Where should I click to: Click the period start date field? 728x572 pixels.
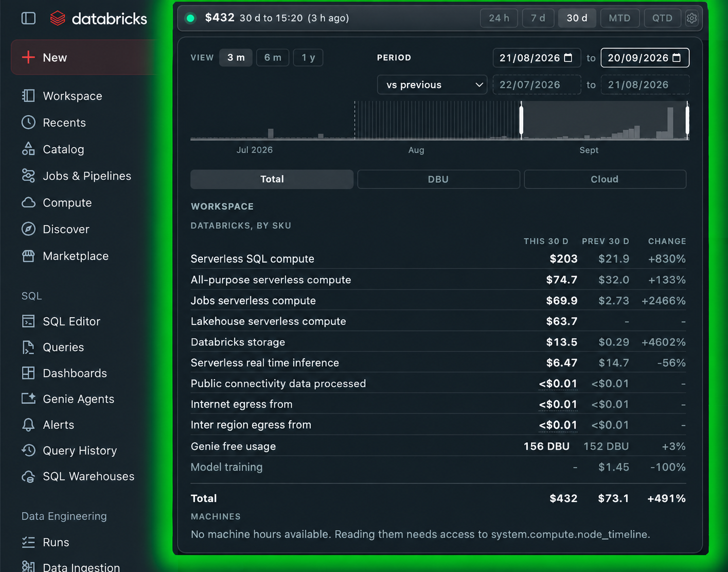(537, 58)
